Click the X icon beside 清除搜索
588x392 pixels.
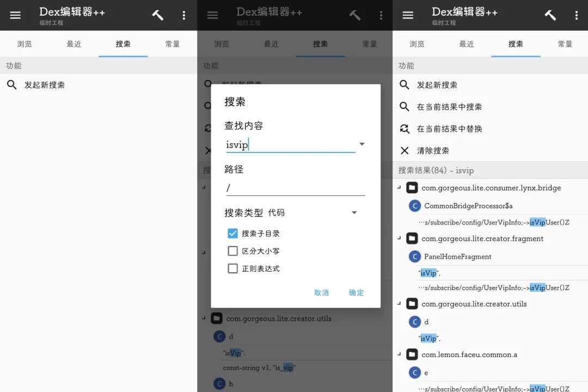405,151
